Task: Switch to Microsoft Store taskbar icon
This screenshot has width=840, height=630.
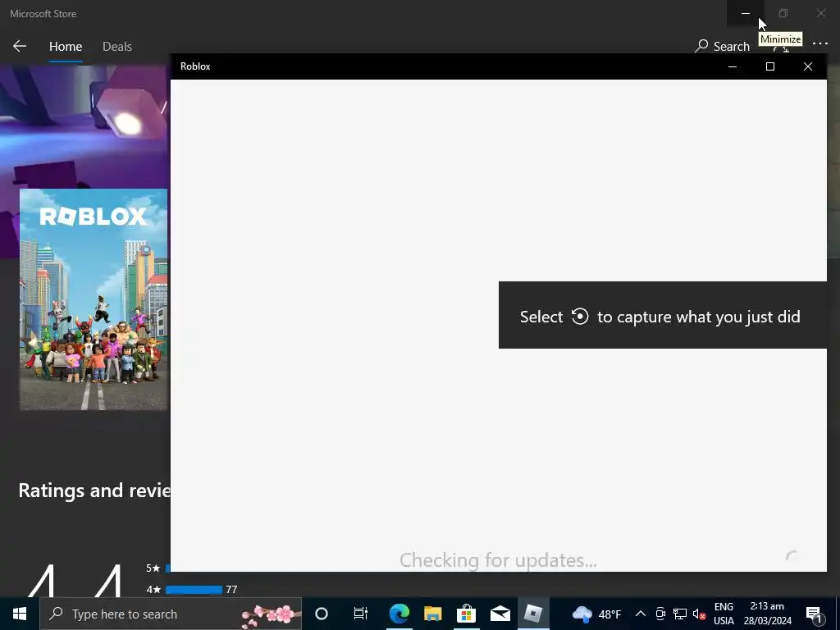Action: coord(466,614)
